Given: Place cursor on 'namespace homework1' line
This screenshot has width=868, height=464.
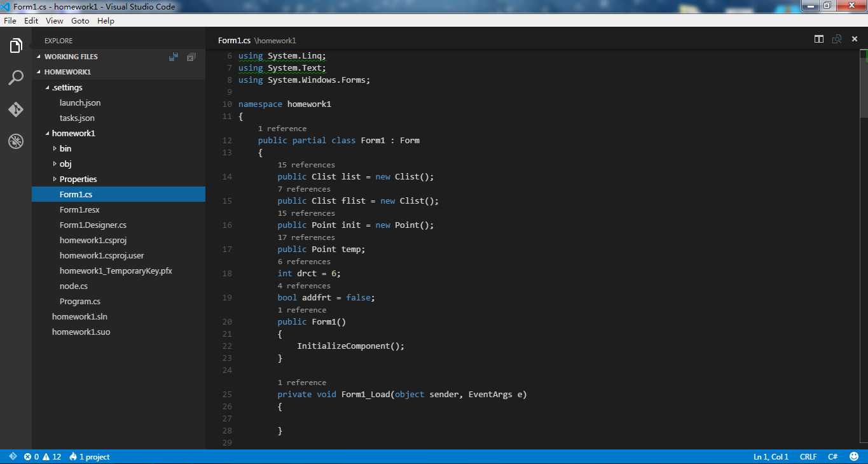Looking at the screenshot, I should [285, 104].
